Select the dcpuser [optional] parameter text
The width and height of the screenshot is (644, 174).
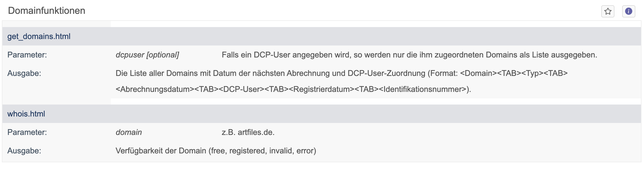click(147, 55)
